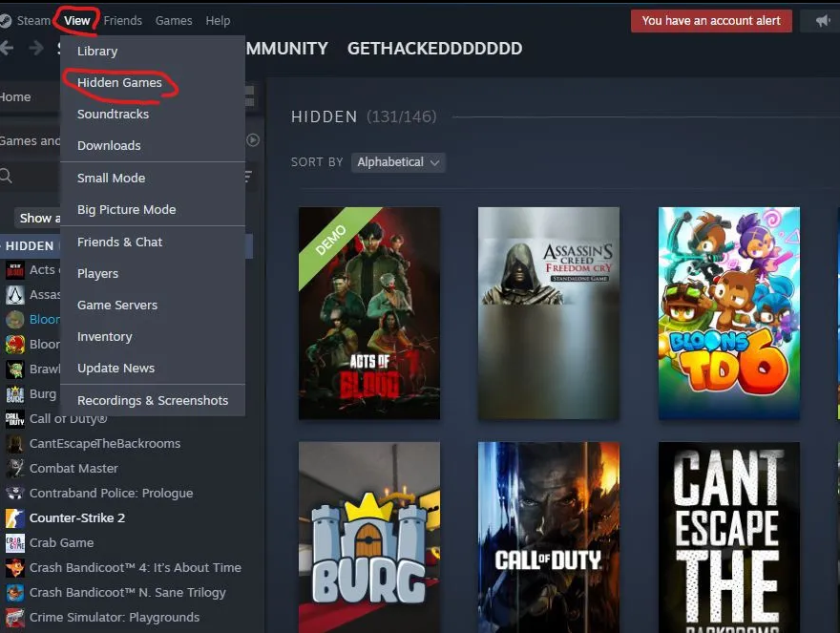
Task: Click the Combat Master icon in sidebar
Action: 14,469
